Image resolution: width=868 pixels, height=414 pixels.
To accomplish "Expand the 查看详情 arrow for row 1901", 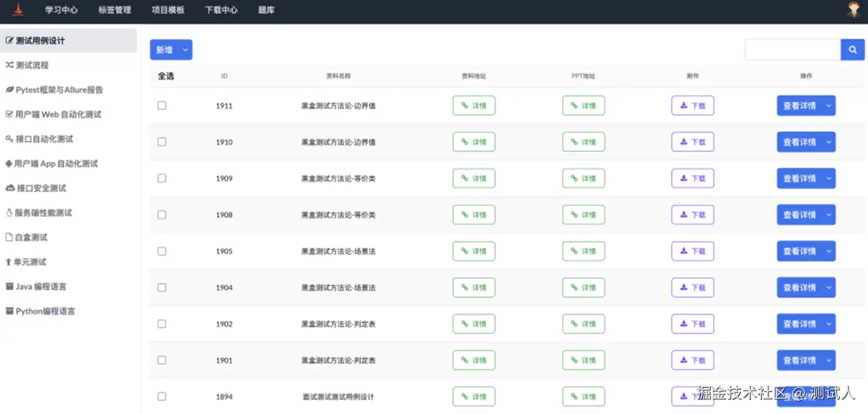I will point(828,360).
